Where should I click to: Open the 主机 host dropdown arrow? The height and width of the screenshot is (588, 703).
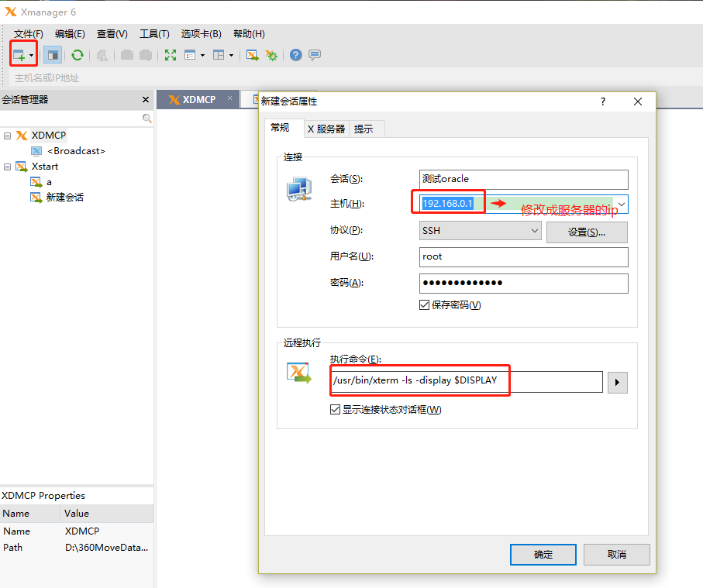click(x=622, y=204)
